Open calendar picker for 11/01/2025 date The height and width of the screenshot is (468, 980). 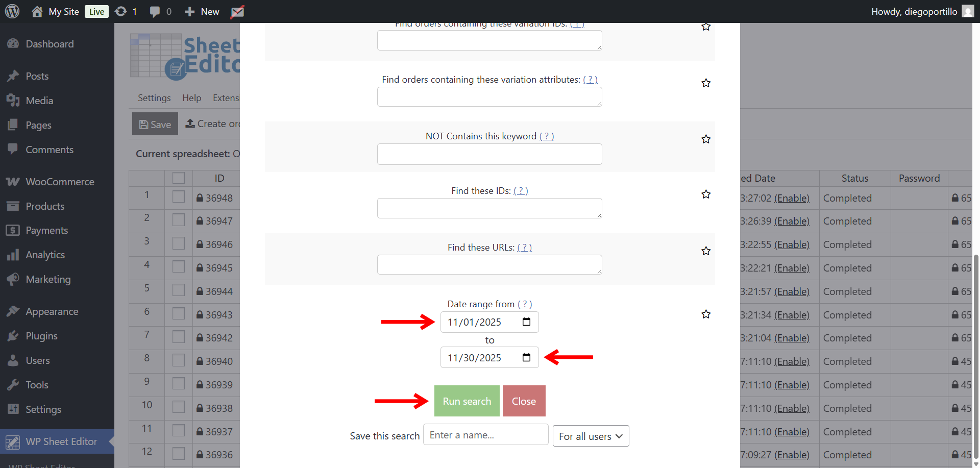coord(526,322)
